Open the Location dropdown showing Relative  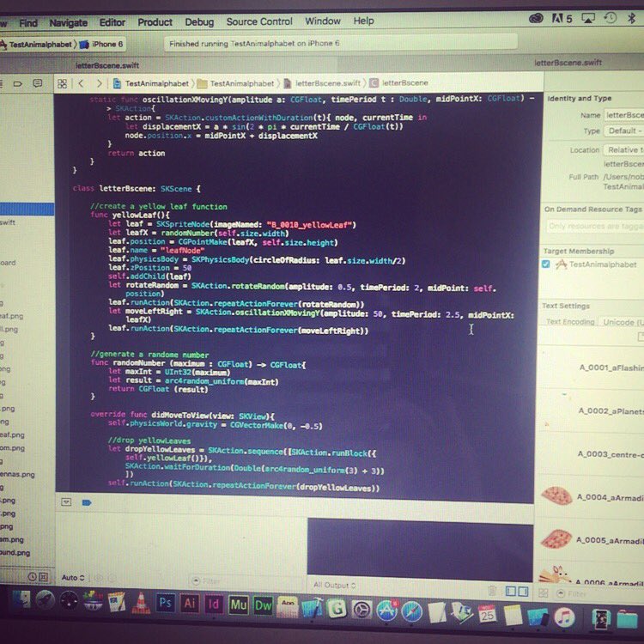[624, 150]
